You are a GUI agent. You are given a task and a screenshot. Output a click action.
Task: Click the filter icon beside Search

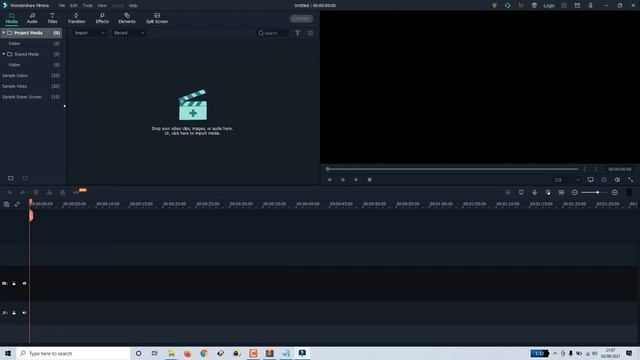[x=298, y=33]
